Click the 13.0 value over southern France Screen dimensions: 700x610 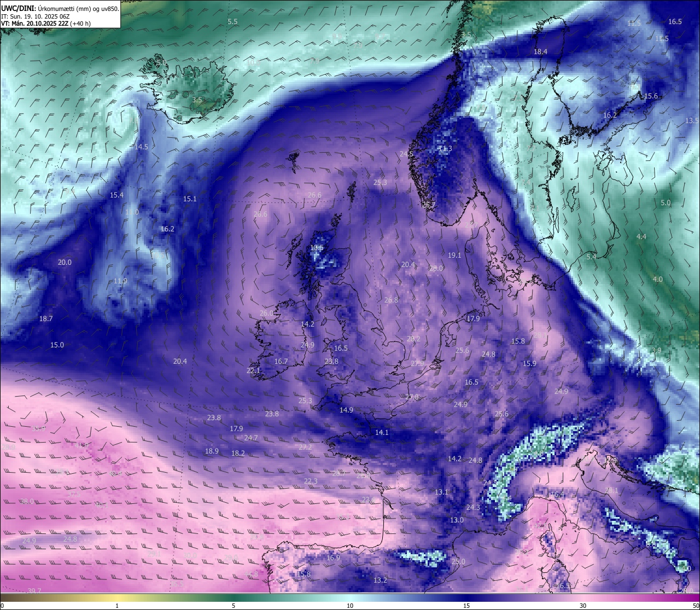(x=457, y=520)
